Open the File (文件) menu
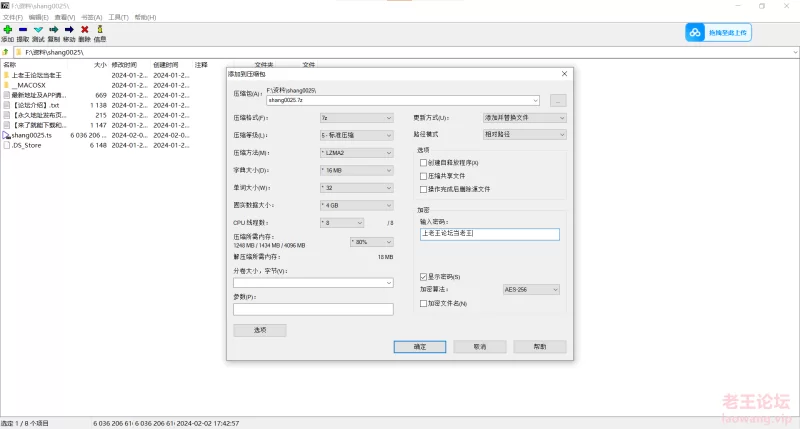800x429 pixels. pos(12,17)
